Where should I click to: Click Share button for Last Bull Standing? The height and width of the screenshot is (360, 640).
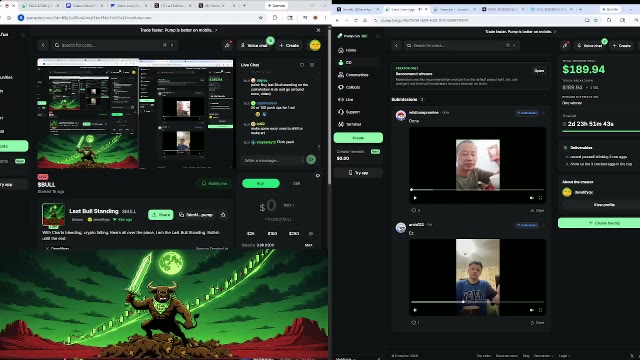coord(161,215)
